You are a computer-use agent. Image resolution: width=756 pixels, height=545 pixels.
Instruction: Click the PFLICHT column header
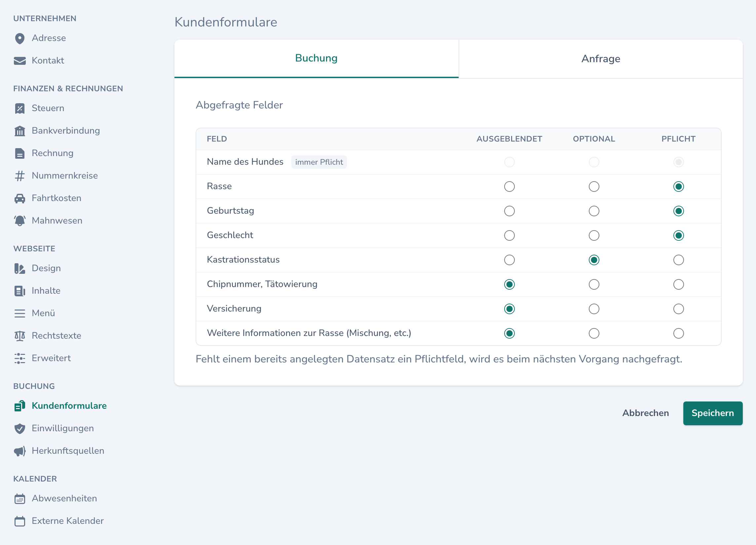[678, 139]
